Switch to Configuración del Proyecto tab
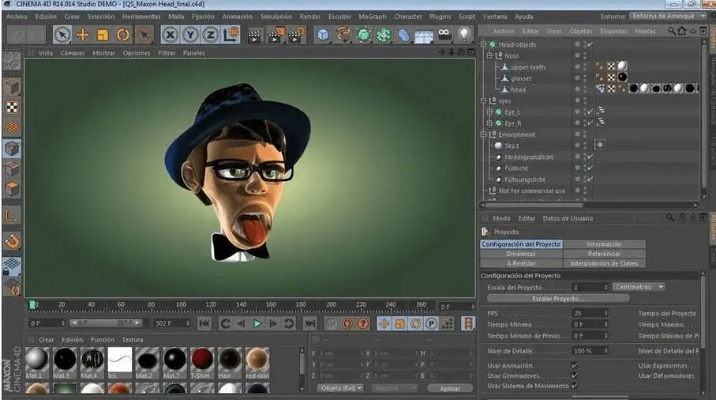Viewport: 716px width, 400px height. coord(521,244)
